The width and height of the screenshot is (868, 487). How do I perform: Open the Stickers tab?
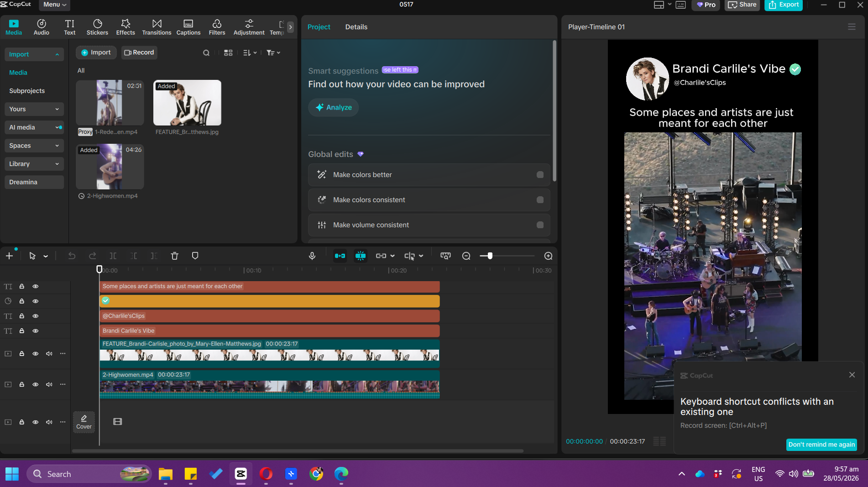click(x=97, y=27)
